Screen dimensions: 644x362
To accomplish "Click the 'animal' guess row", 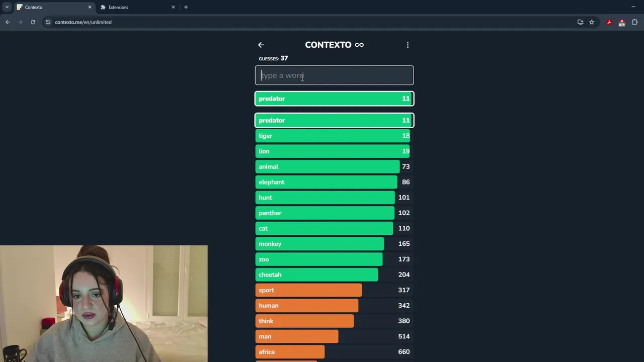I will point(334,166).
